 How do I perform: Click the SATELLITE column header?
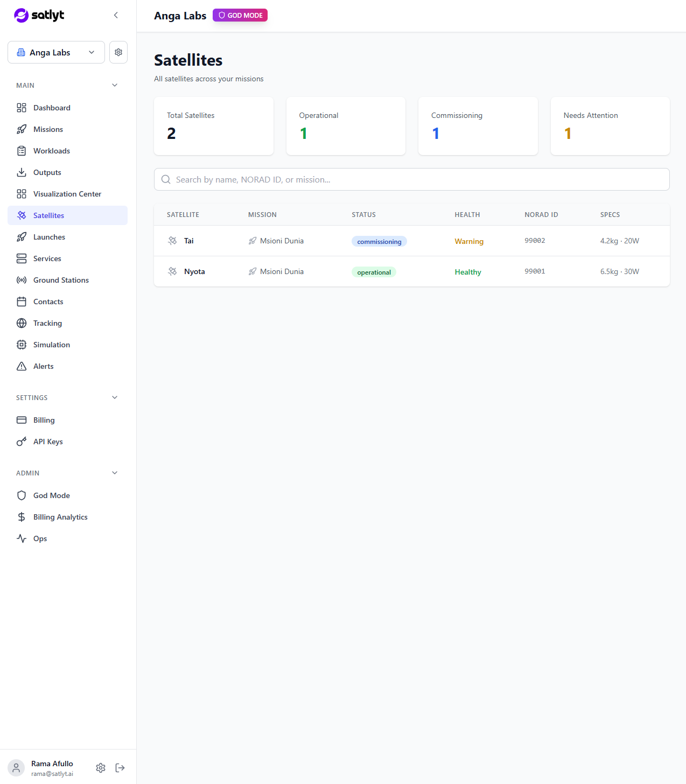coord(183,214)
